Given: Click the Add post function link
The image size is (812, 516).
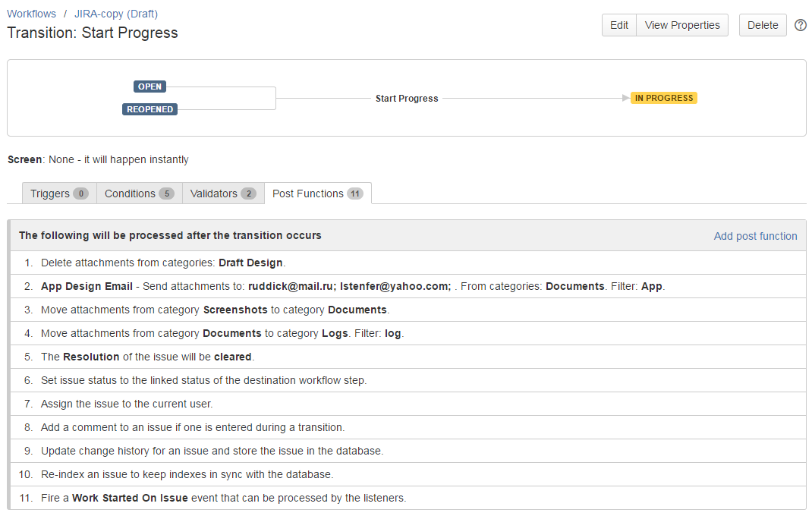Looking at the screenshot, I should coord(755,236).
